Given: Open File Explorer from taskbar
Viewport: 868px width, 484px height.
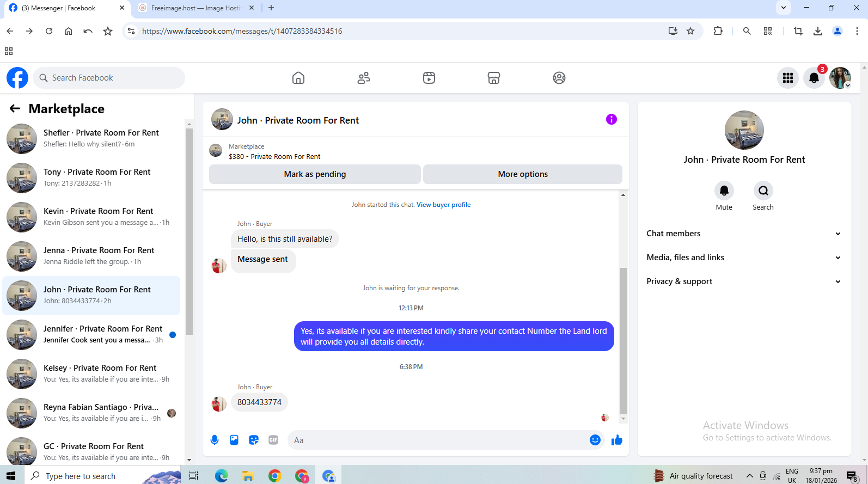Looking at the screenshot, I should (x=248, y=476).
